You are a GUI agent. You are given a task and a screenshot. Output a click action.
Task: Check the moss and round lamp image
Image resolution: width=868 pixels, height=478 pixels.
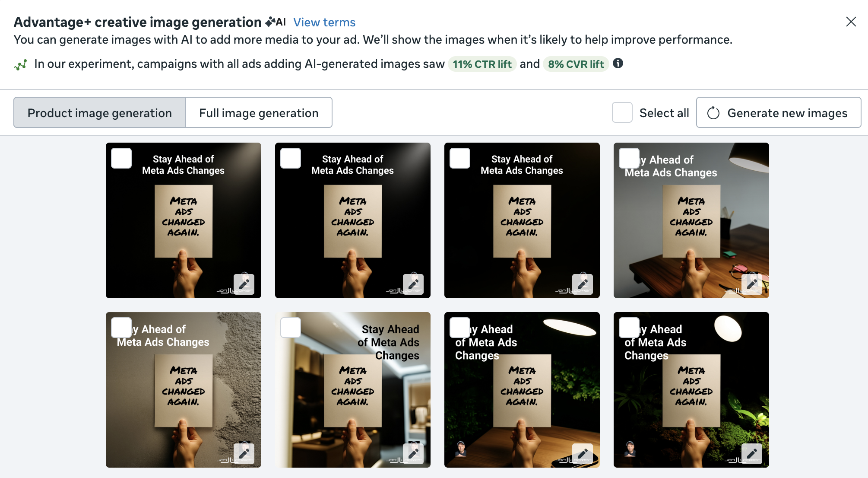point(629,328)
